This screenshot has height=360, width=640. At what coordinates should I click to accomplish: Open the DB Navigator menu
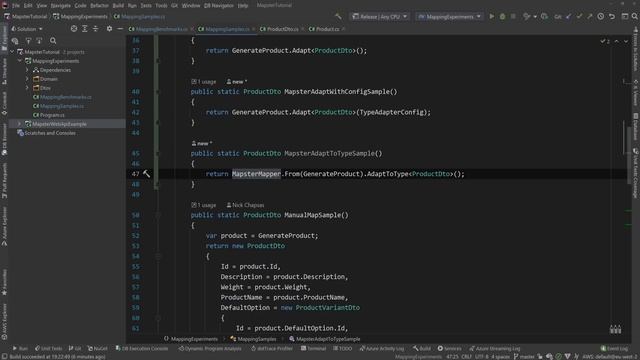point(219,6)
